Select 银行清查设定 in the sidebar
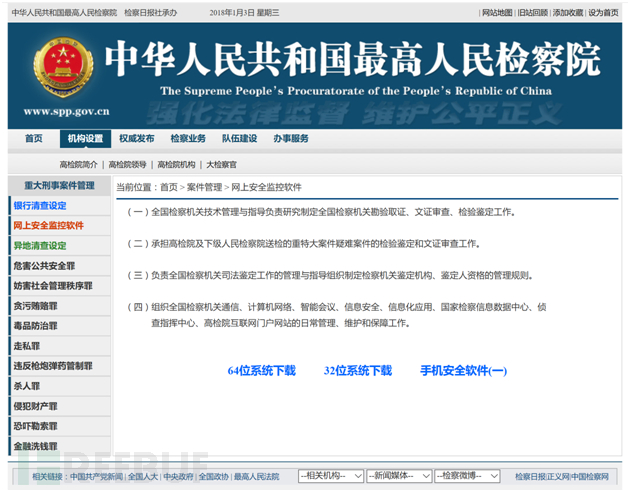Screen dimensions: 630x492 (40, 206)
